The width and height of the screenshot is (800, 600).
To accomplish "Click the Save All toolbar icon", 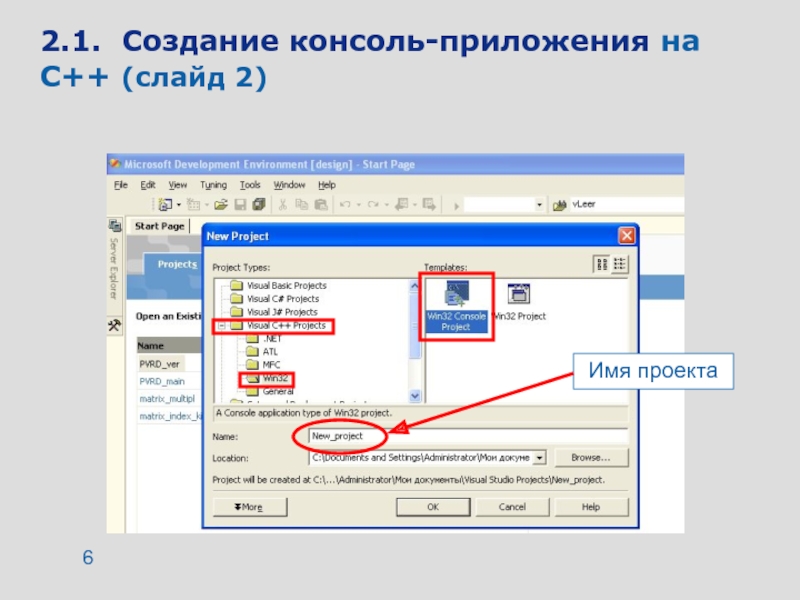I will pyautogui.click(x=259, y=205).
